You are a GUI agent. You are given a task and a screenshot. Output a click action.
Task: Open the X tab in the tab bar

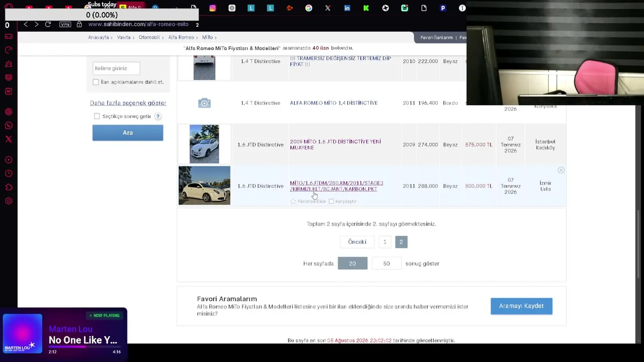(x=328, y=8)
